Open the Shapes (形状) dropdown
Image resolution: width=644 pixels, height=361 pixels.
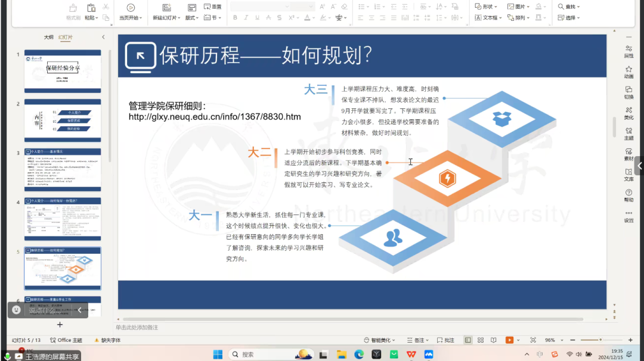point(486,7)
